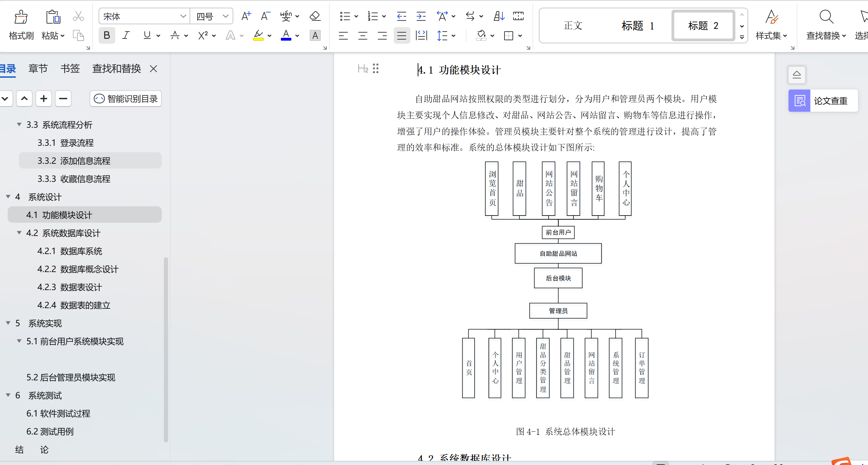Open underline style dropdown arrow
The width and height of the screenshot is (868, 465).
click(158, 36)
